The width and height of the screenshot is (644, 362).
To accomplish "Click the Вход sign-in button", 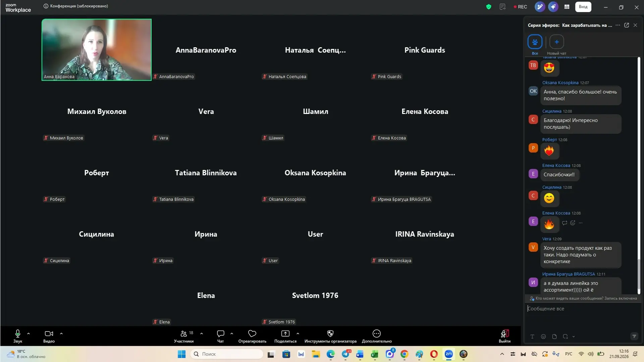I will 583,7.
